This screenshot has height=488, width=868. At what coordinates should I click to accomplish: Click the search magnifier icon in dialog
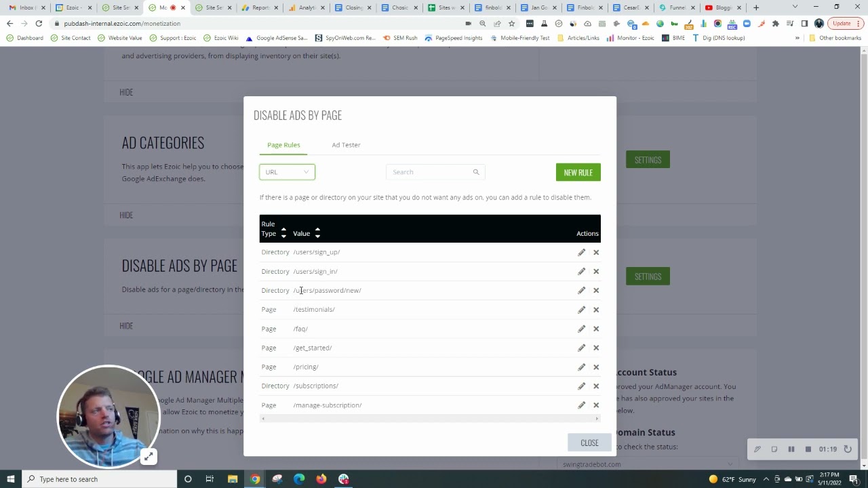[476, 172]
